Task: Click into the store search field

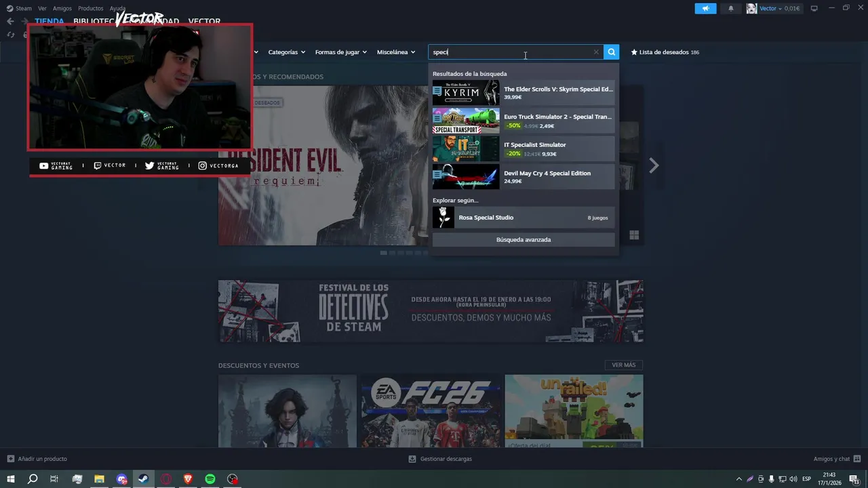Action: click(515, 52)
